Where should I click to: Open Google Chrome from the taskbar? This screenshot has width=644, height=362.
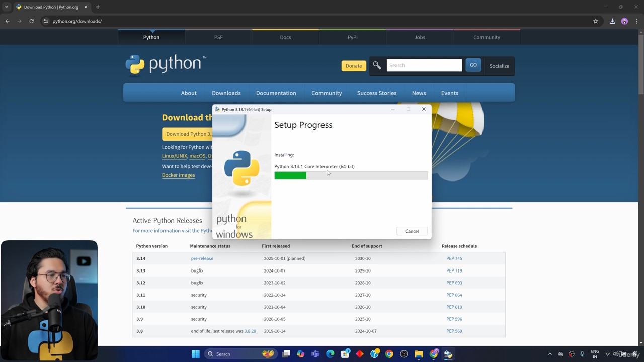(389, 354)
